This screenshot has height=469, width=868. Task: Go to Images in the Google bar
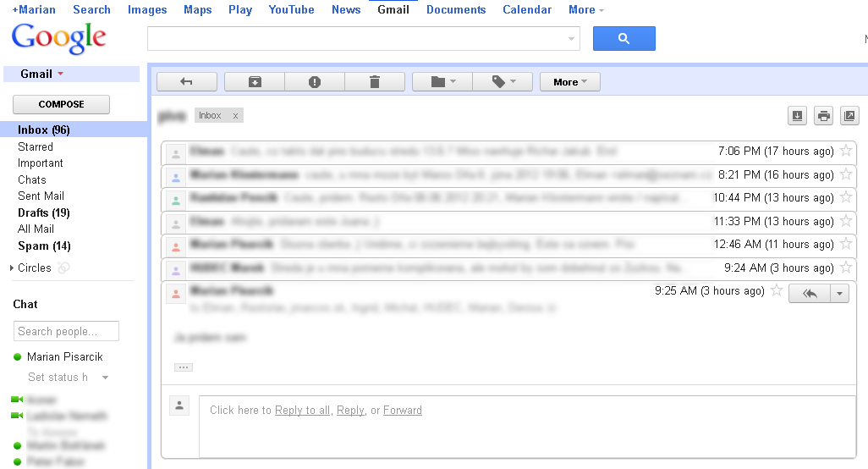147,9
